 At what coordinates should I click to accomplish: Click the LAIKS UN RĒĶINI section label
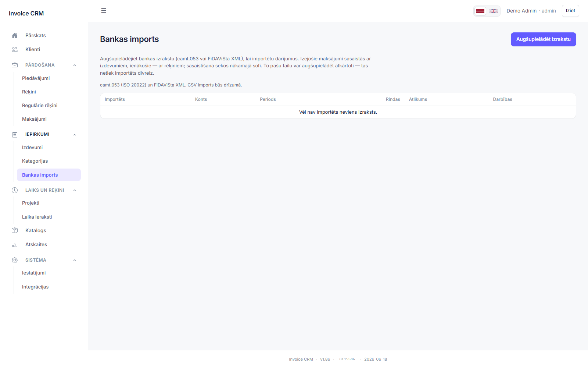click(44, 190)
